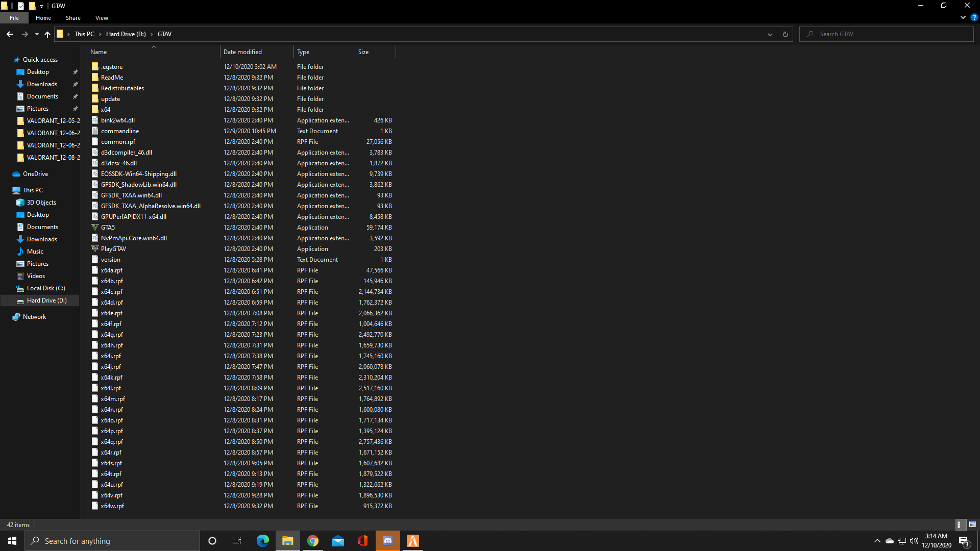The image size is (980, 551).
Task: Select the PlayGTAV application icon
Action: 95,249
